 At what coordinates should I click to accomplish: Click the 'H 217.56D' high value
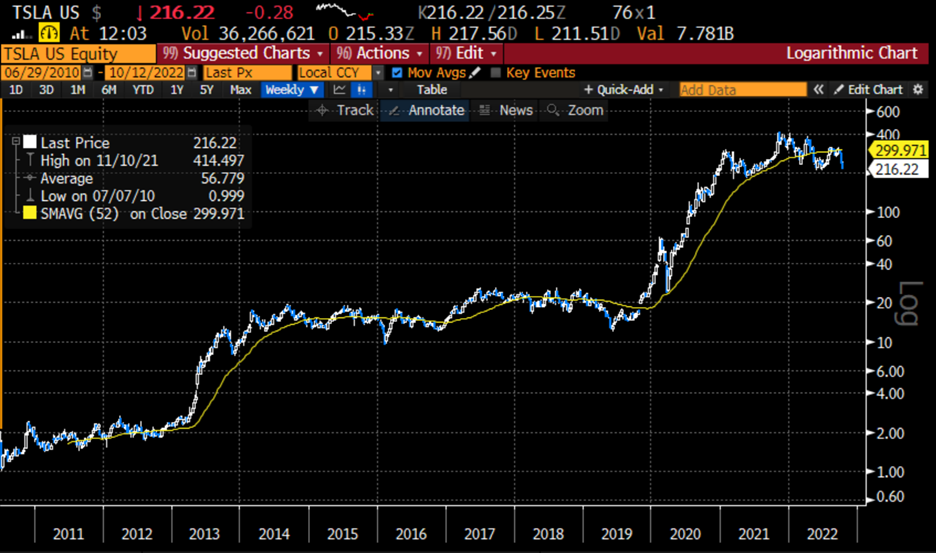click(474, 33)
